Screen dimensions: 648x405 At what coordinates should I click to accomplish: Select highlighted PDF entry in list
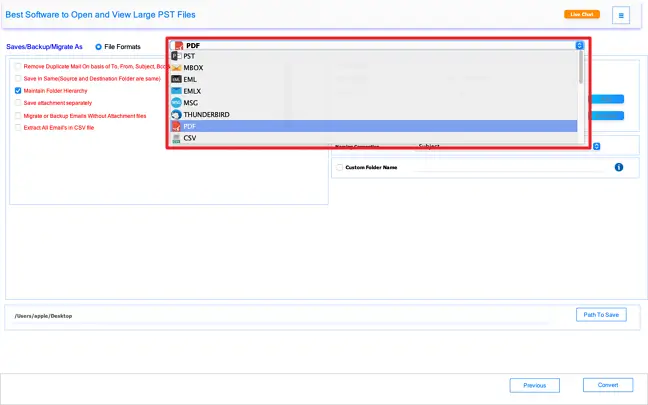(x=190, y=127)
